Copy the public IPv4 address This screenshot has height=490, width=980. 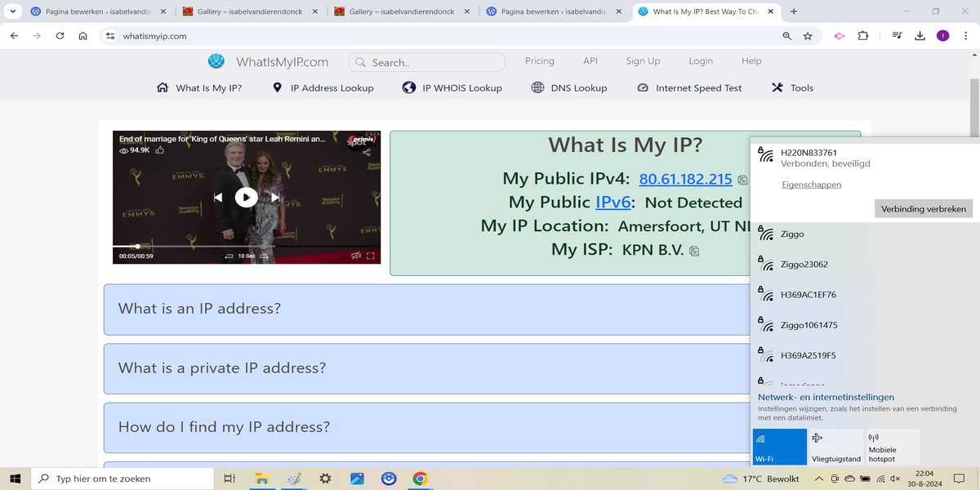[742, 180]
